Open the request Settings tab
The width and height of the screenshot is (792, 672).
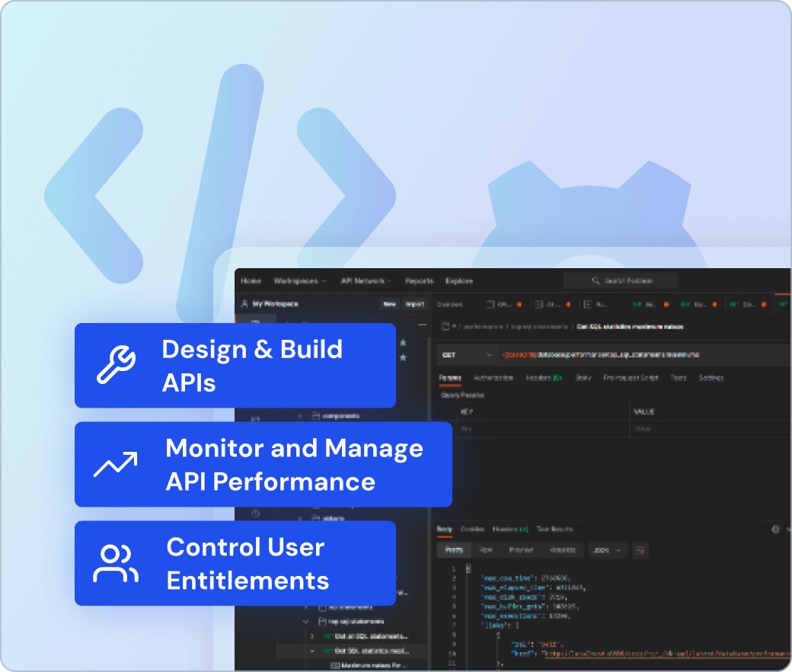coord(711,378)
